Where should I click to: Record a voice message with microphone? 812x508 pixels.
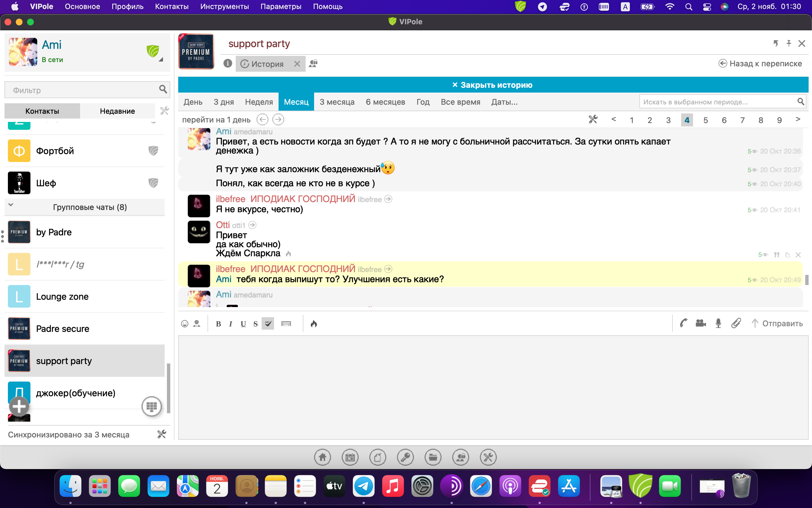(x=718, y=323)
